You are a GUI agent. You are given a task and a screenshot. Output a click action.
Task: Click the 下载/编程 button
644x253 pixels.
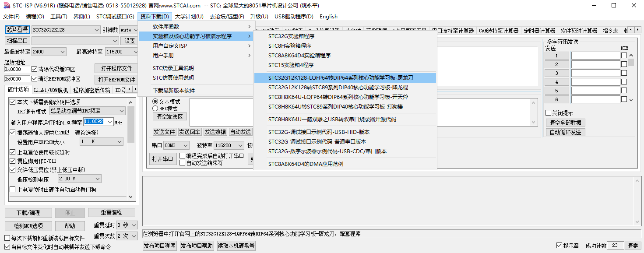coord(28,213)
